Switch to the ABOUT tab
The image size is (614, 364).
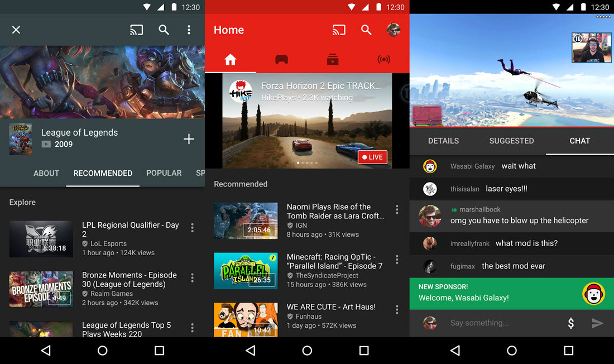[x=46, y=173]
